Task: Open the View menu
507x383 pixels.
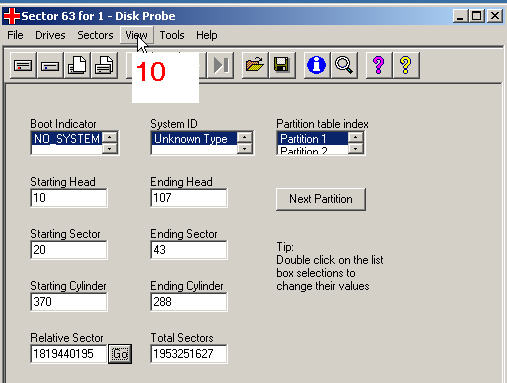Action: tap(137, 35)
